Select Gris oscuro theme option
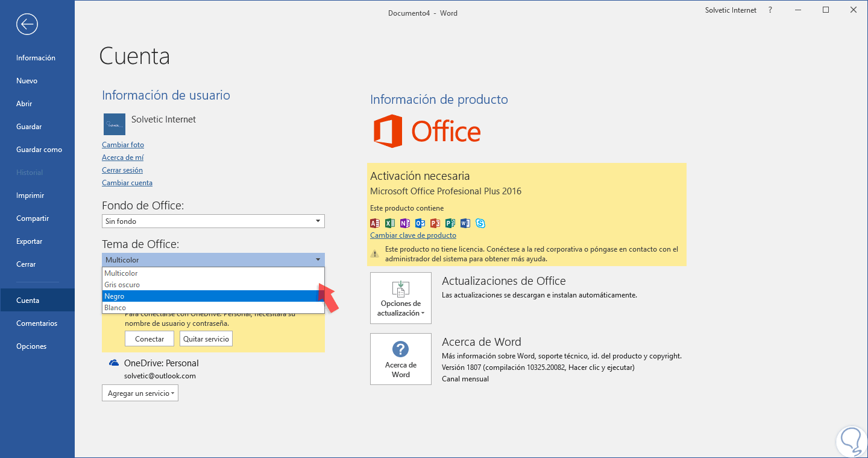This screenshot has height=458, width=868. pos(213,285)
